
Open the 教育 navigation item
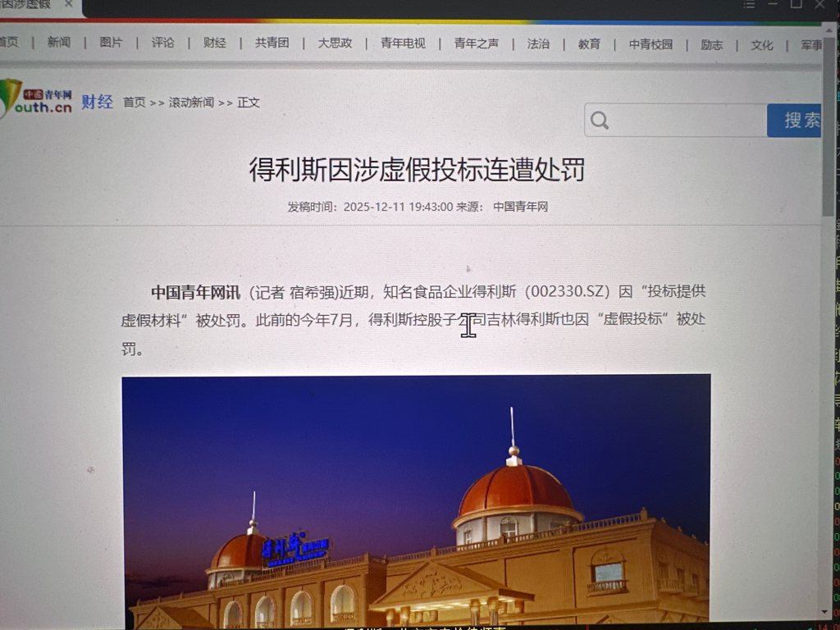589,44
